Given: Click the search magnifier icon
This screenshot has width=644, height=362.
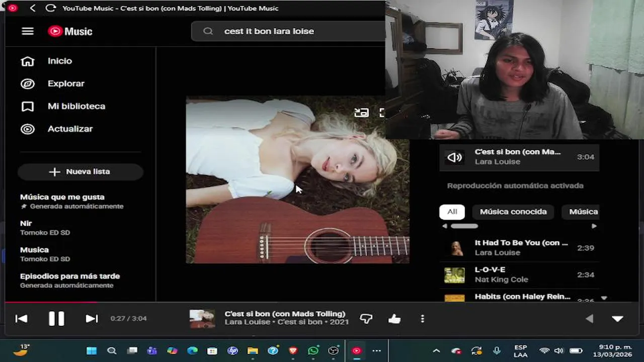Looking at the screenshot, I should point(208,31).
